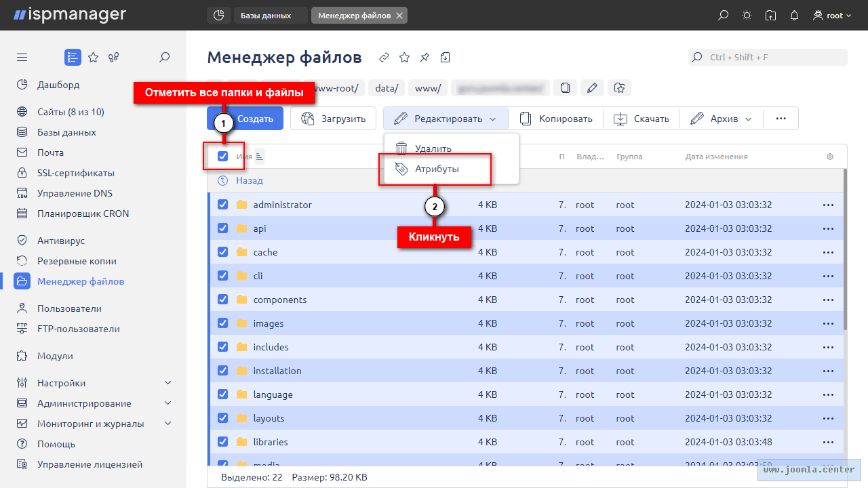Click the Назад link to go up
This screenshot has height=488, width=868.
249,180
